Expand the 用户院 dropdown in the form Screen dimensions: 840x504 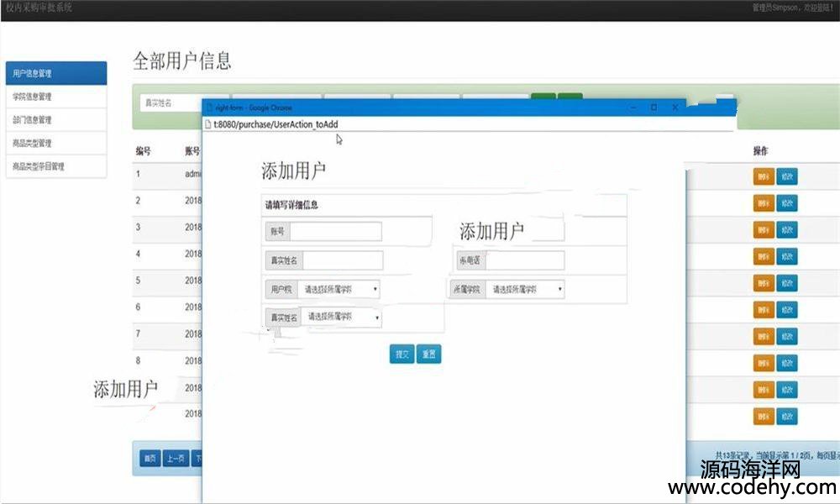pos(339,289)
